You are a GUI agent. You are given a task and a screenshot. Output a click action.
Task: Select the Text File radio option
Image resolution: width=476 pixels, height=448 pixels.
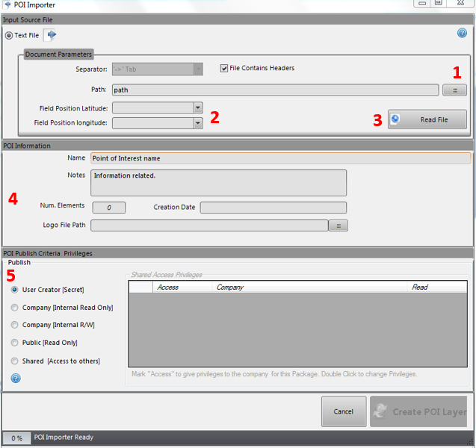(x=9, y=35)
